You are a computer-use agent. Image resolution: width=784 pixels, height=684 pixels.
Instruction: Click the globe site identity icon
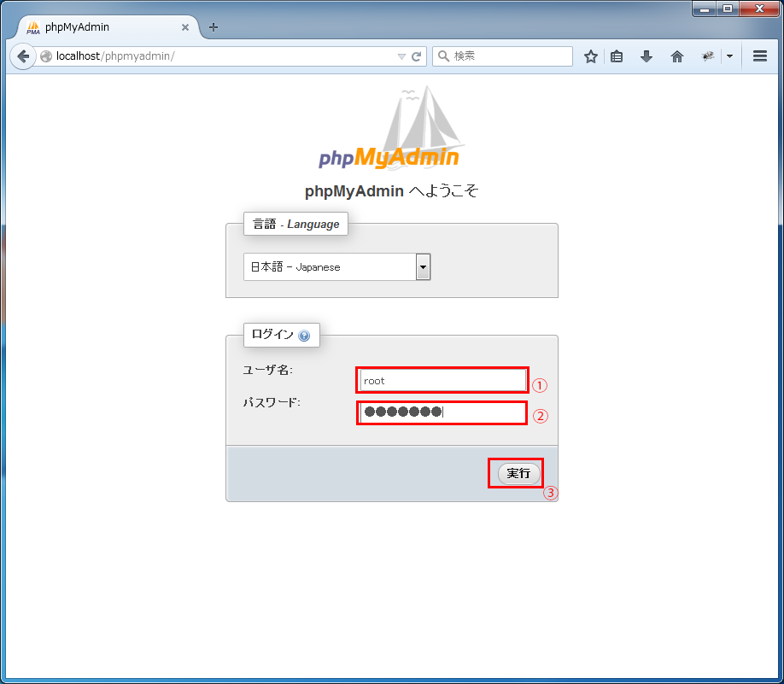point(46,56)
